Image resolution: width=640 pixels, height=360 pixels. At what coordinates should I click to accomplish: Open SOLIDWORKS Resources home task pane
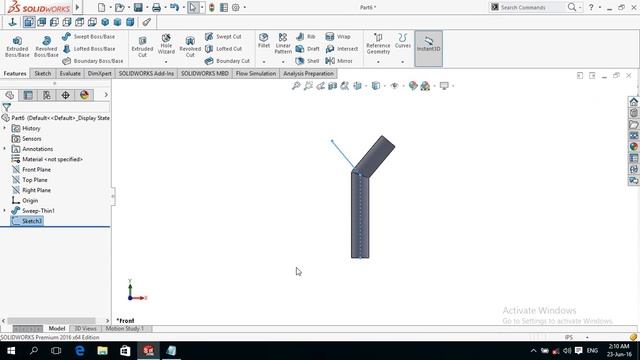633,102
